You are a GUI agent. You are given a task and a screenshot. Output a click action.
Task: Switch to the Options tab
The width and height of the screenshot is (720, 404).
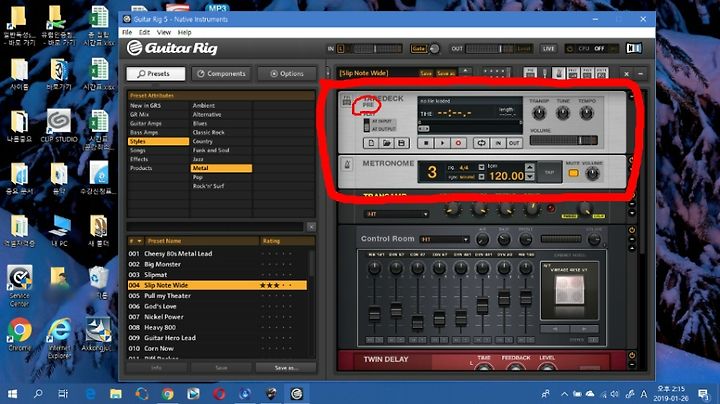pyautogui.click(x=287, y=73)
